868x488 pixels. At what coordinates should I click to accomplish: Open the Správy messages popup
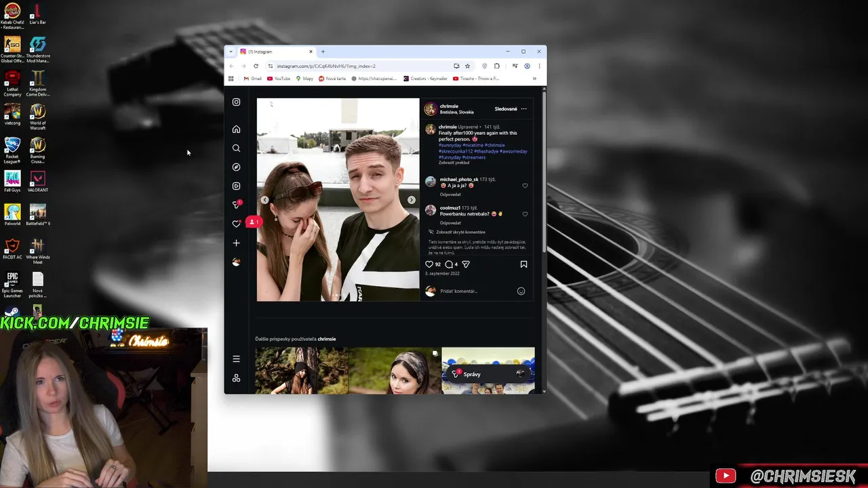488,374
